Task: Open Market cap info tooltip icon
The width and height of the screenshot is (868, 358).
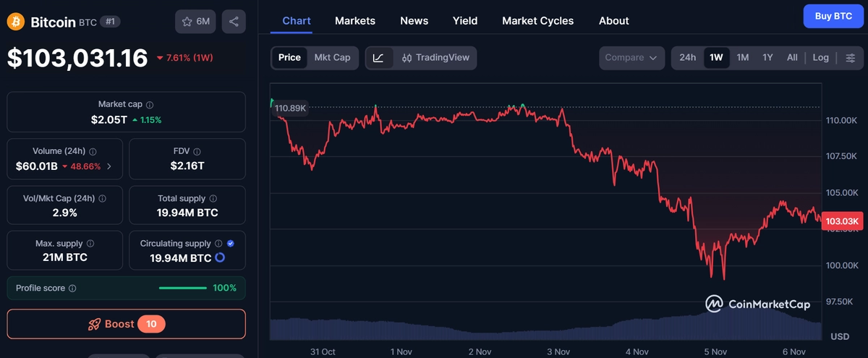Action: point(150,105)
